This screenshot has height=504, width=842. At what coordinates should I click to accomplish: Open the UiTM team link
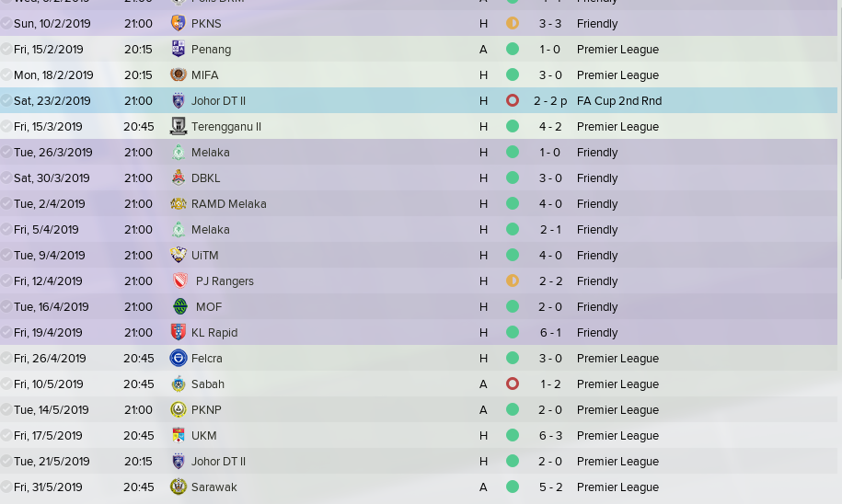click(x=204, y=256)
